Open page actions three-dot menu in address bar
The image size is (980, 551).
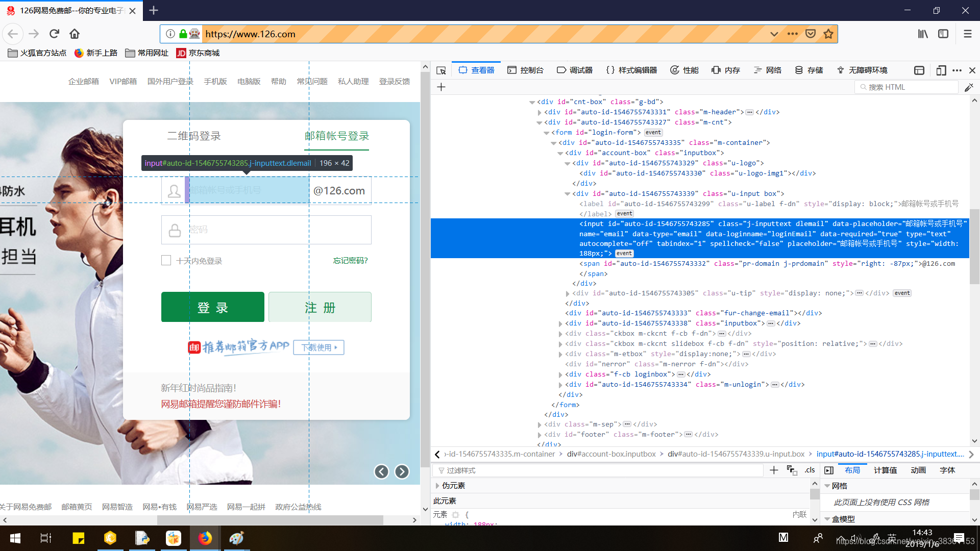coord(792,34)
